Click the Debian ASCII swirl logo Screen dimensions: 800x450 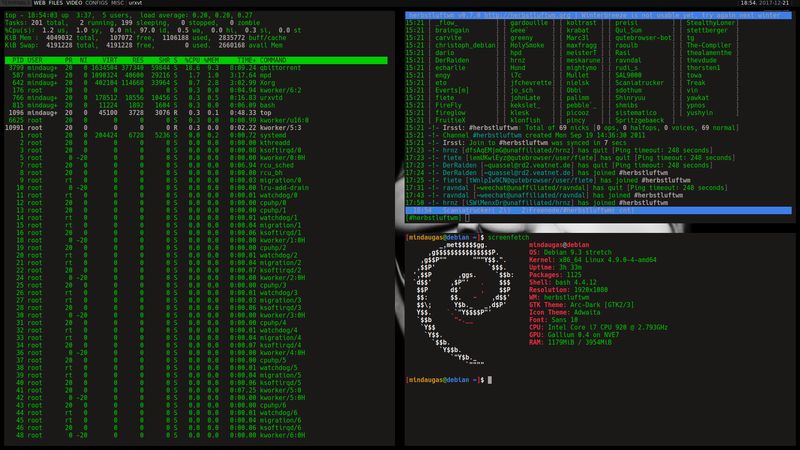click(463, 304)
